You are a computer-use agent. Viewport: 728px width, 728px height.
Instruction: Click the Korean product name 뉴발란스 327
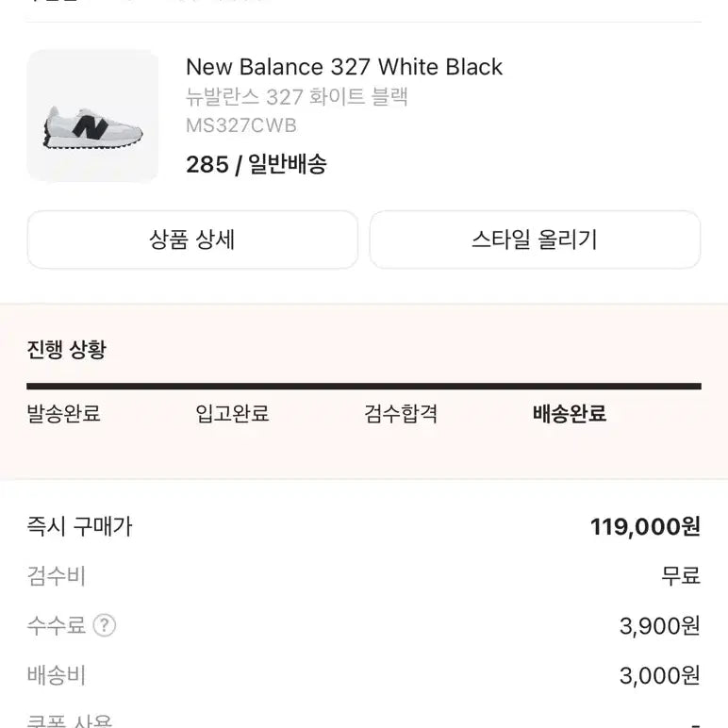click(x=296, y=97)
